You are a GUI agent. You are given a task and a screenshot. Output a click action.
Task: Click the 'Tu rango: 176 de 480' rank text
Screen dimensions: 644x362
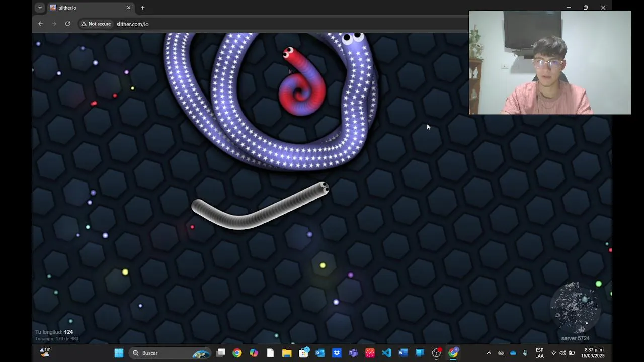click(56, 339)
